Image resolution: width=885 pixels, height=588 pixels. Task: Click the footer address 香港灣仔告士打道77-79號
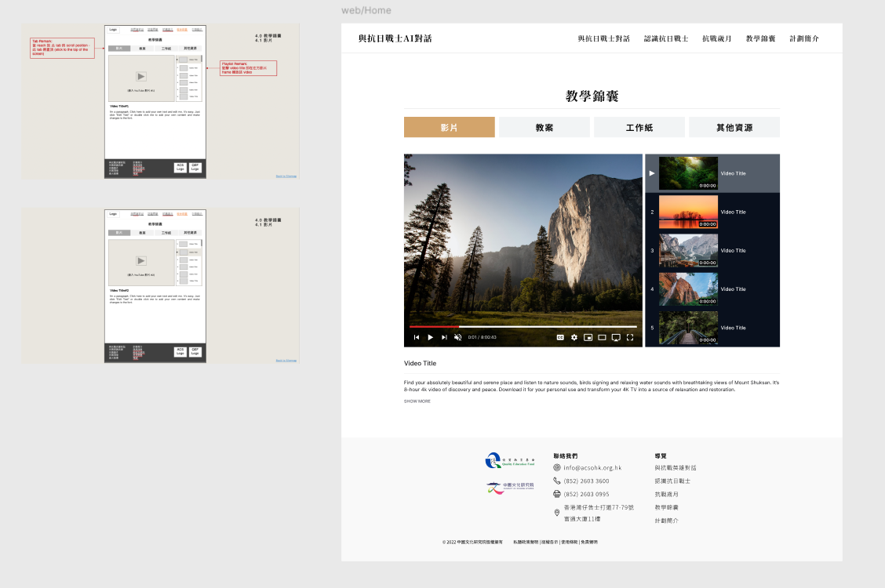click(599, 507)
